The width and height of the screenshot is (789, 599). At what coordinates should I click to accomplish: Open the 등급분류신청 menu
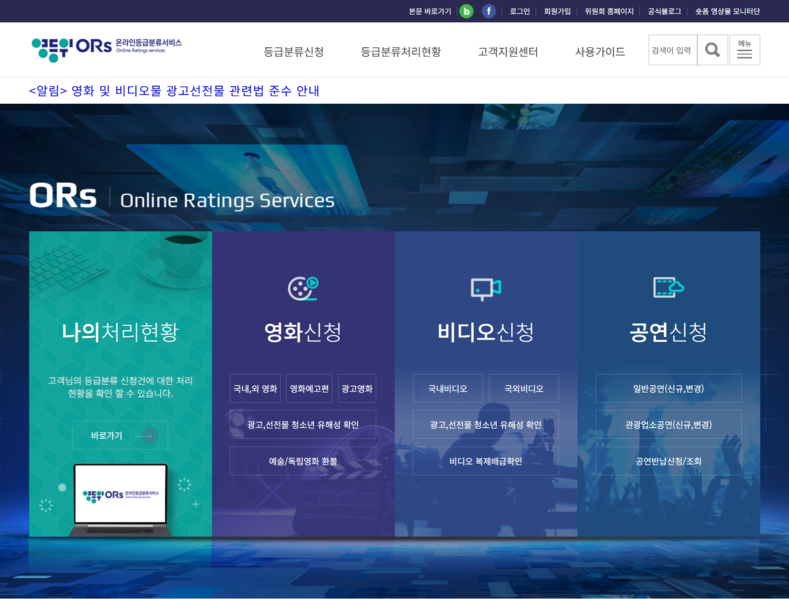[x=294, y=51]
